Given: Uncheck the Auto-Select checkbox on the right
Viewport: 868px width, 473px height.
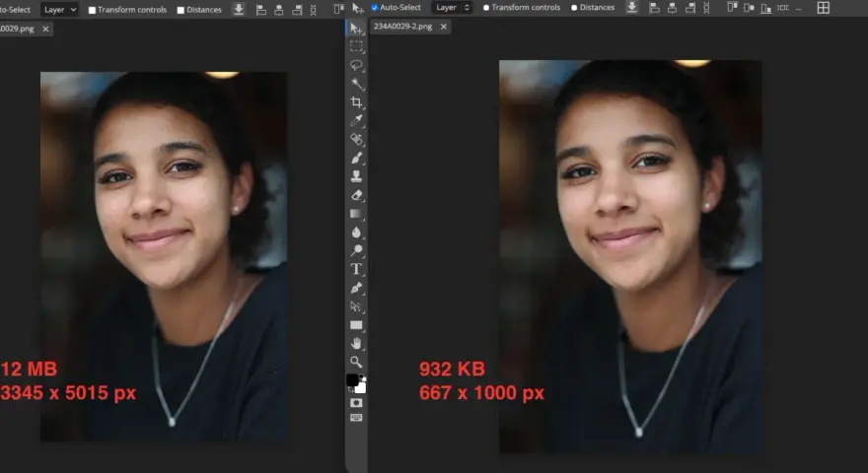Looking at the screenshot, I should [x=375, y=8].
